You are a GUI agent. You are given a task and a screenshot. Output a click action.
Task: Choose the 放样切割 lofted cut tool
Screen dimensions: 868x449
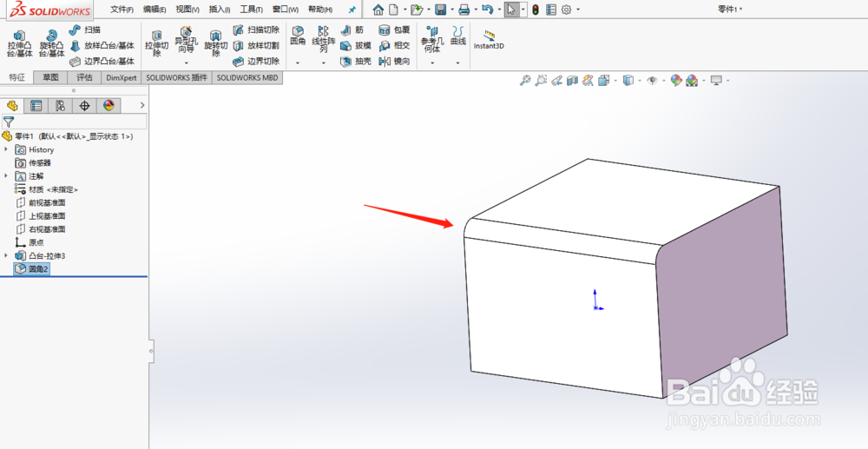point(256,45)
